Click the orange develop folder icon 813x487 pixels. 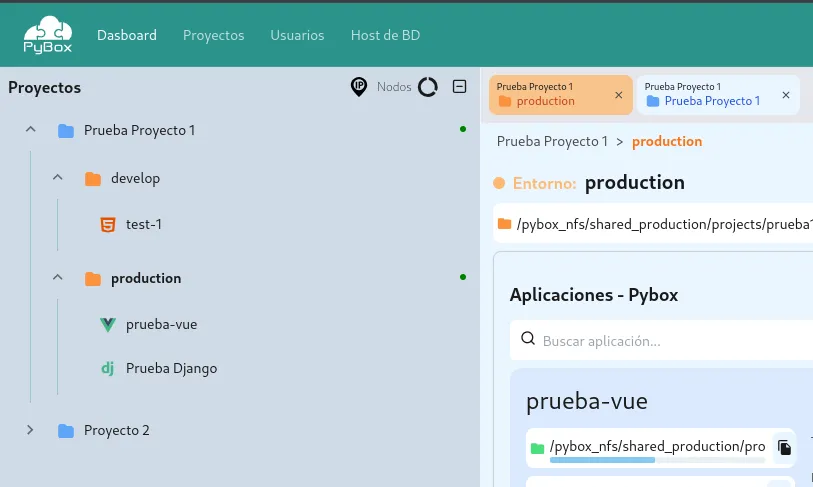click(93, 179)
